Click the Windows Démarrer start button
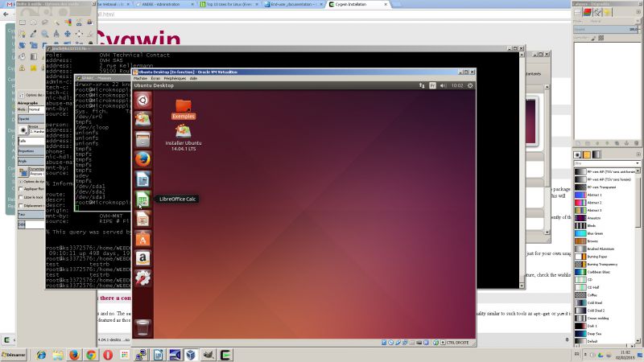This screenshot has height=362, width=644. 14,355
